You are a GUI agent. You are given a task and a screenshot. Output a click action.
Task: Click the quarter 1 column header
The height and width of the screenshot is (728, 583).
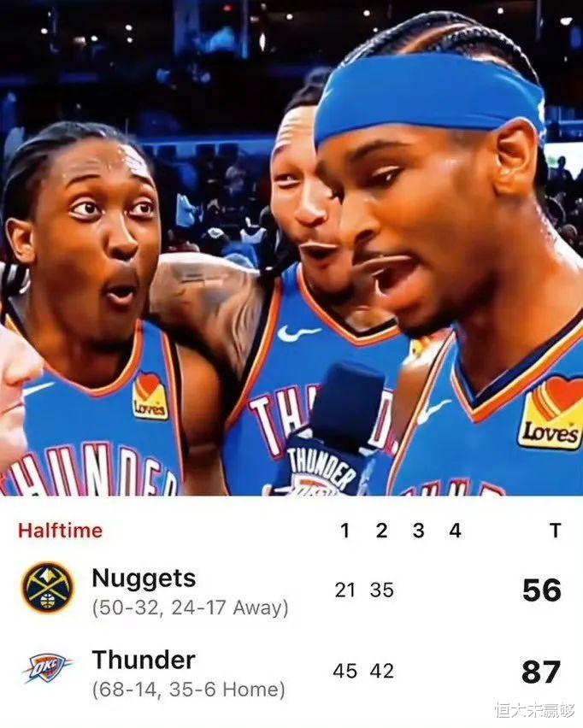coord(344,531)
